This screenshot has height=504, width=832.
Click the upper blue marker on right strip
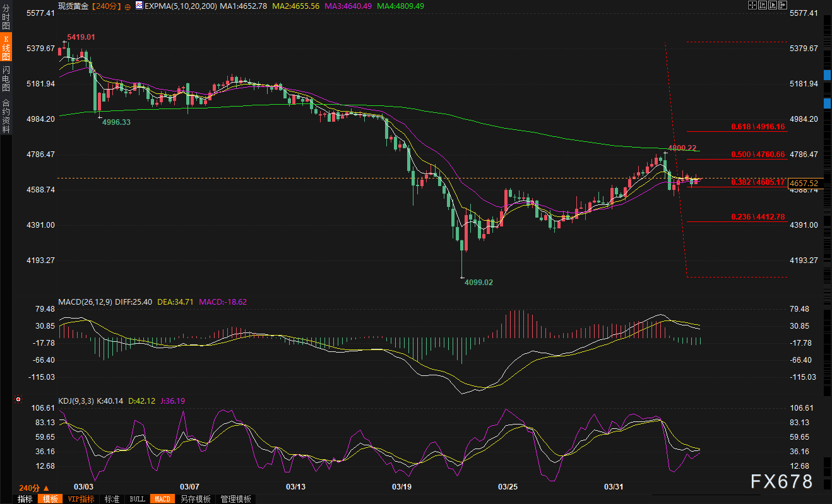pos(828,75)
